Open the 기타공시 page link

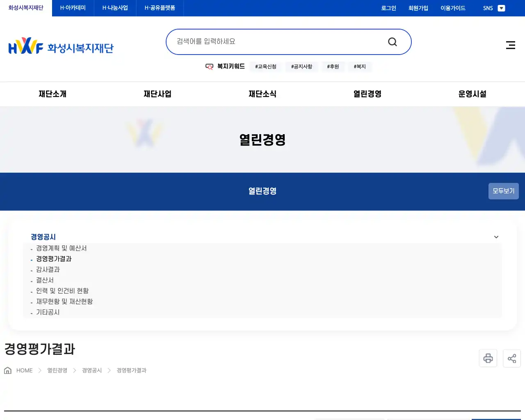coord(47,312)
